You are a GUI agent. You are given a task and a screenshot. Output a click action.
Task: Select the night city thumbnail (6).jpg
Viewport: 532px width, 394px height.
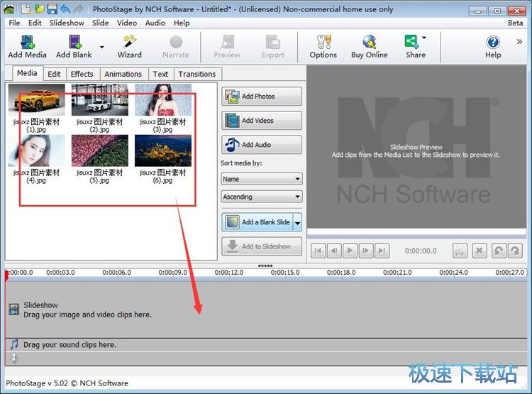(163, 151)
